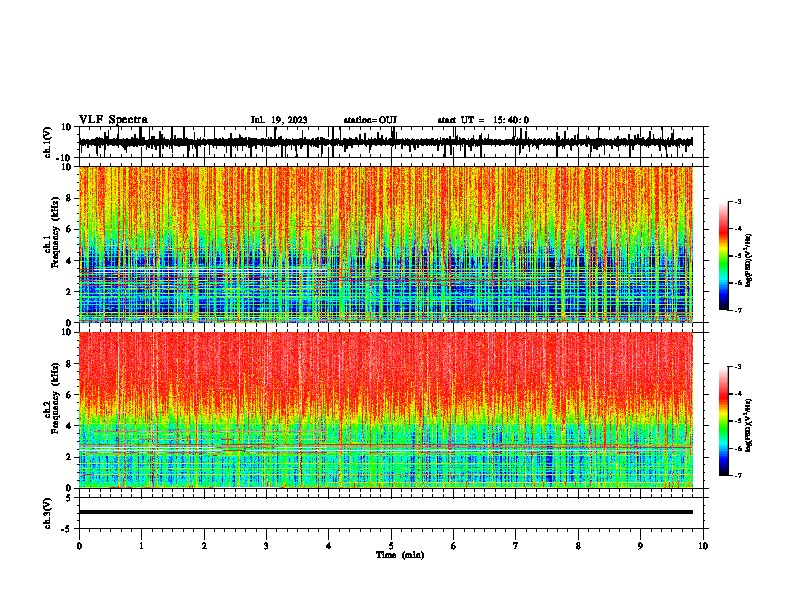Click the '4' tick on the Time axis
This screenshot has height=612, width=792.
pyautogui.click(x=329, y=546)
